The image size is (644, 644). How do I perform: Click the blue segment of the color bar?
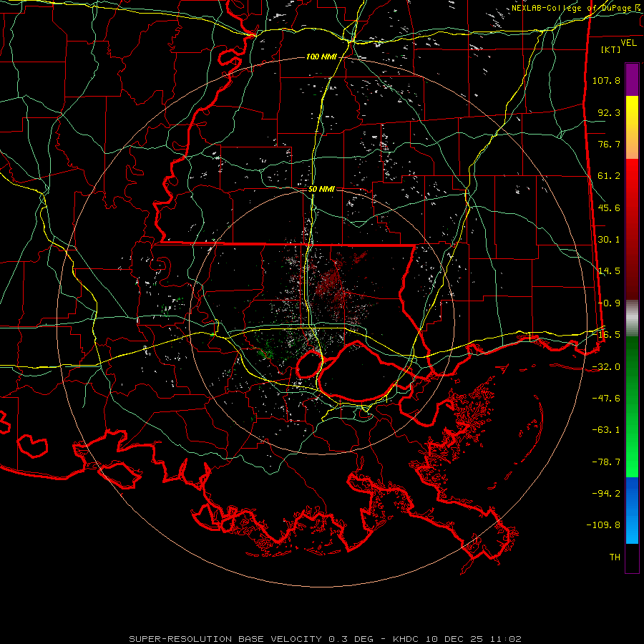click(x=632, y=510)
